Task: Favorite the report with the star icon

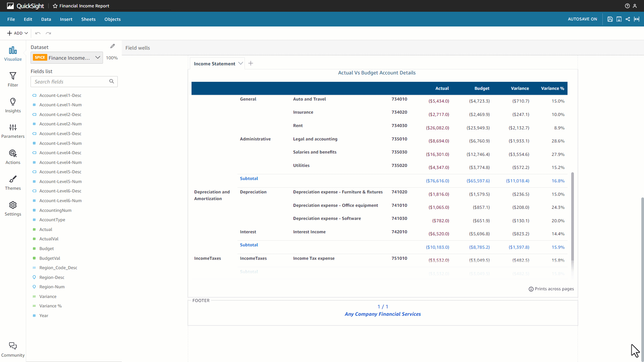Action: (55, 6)
